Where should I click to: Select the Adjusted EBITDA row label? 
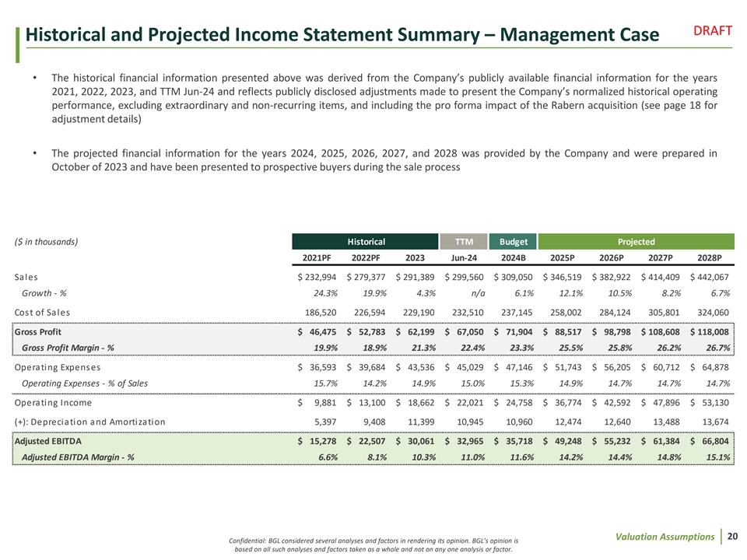coord(48,441)
